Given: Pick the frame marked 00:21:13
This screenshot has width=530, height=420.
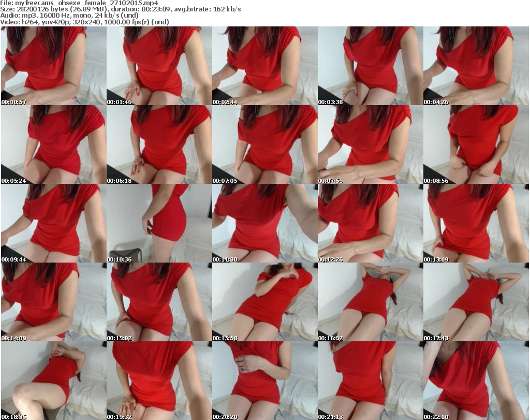Looking at the screenshot, I should click(x=370, y=381).
